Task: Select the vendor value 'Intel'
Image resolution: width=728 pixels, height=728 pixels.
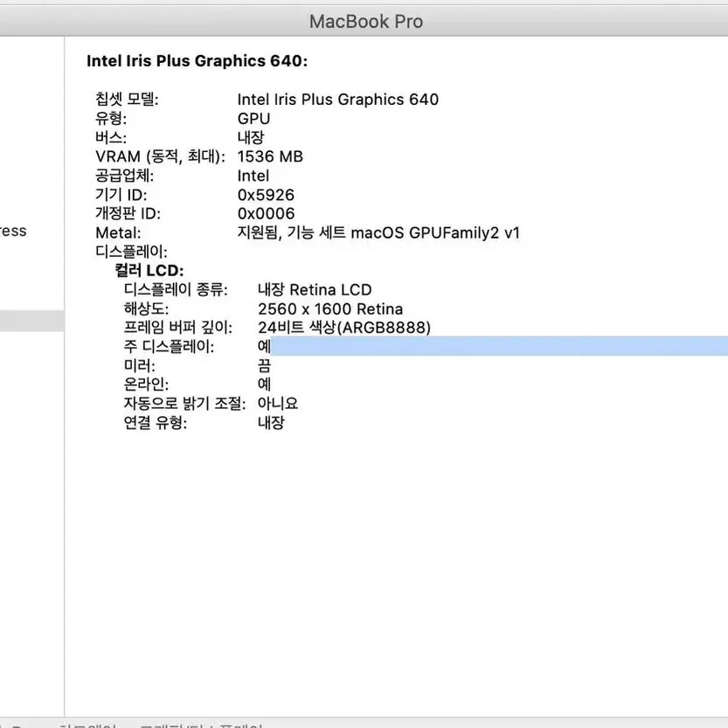Action: [x=253, y=176]
